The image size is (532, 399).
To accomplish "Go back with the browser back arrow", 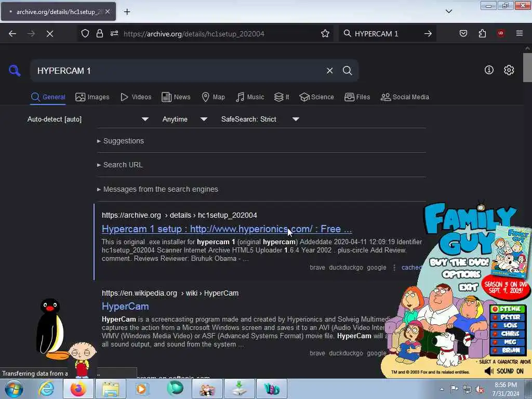I will (x=12, y=34).
